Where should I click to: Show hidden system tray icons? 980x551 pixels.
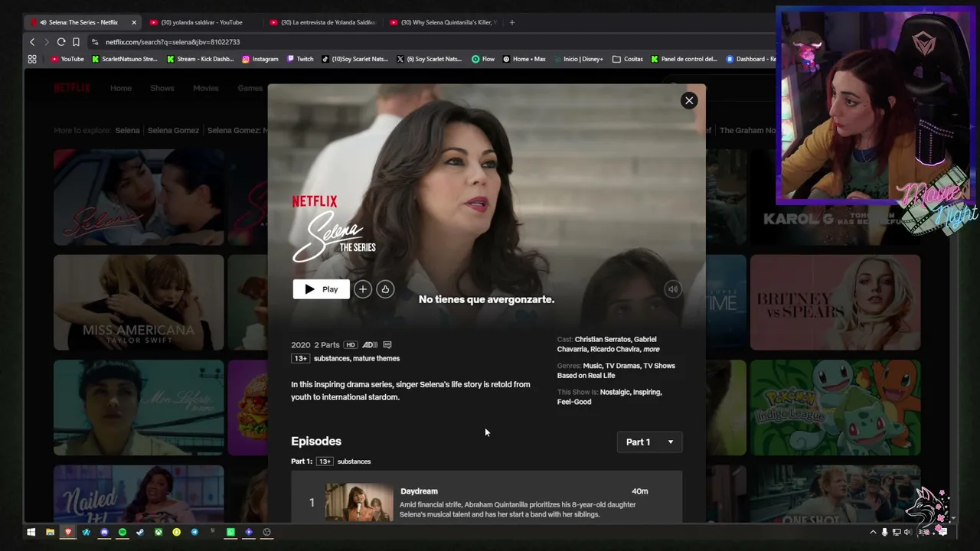pos(873,532)
